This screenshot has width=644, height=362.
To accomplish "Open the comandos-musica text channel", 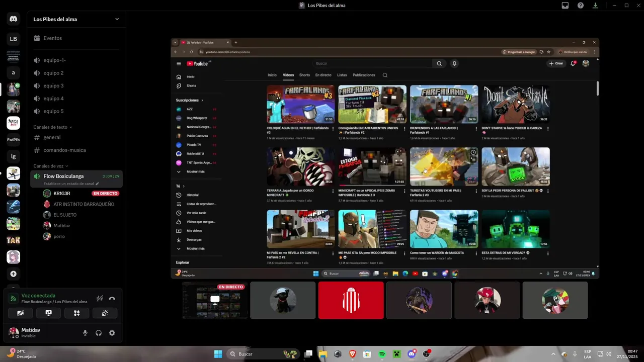I will (76, 150).
